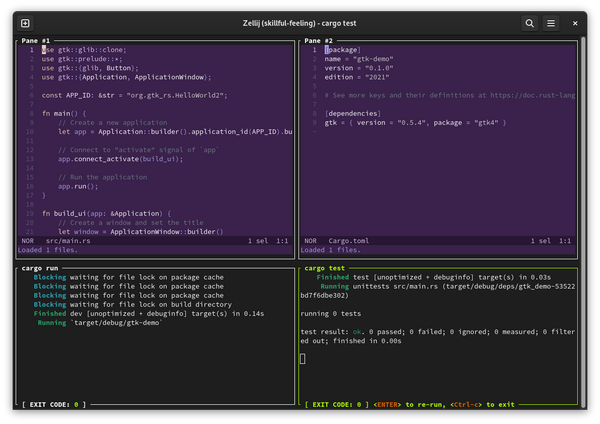Click the '<Ctrl-c> to exit' hint
Image resolution: width=600 pixels, height=424 pixels.
pyautogui.click(x=482, y=404)
